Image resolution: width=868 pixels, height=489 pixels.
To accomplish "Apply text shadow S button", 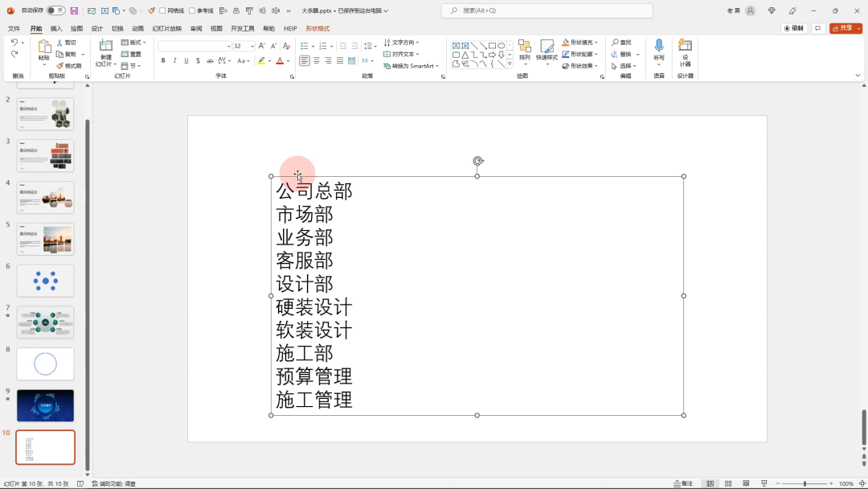I will pyautogui.click(x=199, y=60).
